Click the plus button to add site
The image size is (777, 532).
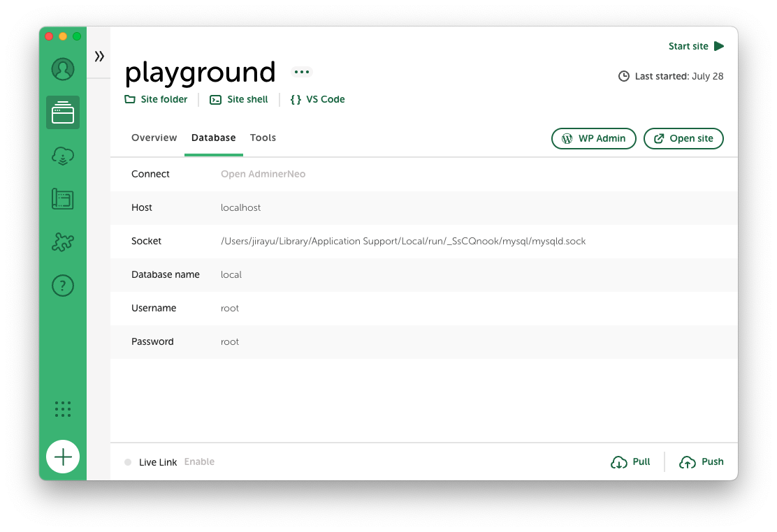click(x=63, y=457)
